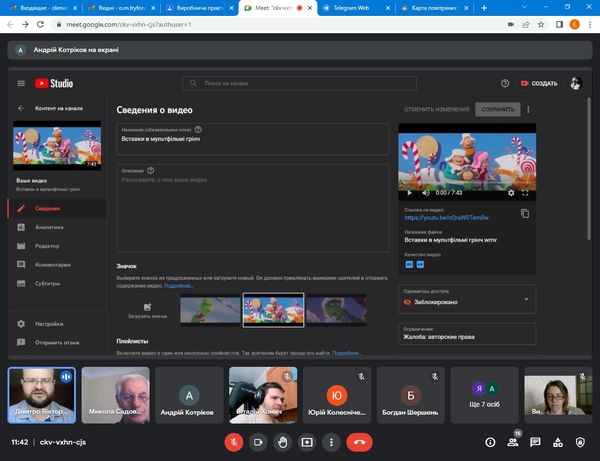Open the 'Ще 7 осіб' tile
This screenshot has width=600, height=461.
point(484,395)
